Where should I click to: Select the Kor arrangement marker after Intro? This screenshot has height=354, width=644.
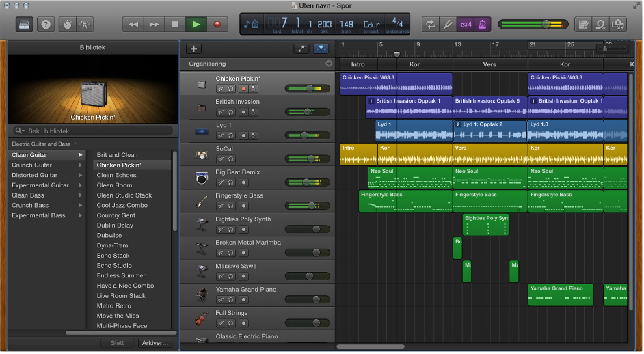click(414, 64)
